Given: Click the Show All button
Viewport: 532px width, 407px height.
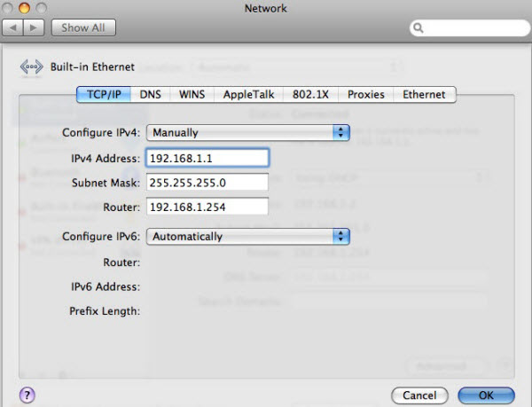Looking at the screenshot, I should (x=83, y=27).
